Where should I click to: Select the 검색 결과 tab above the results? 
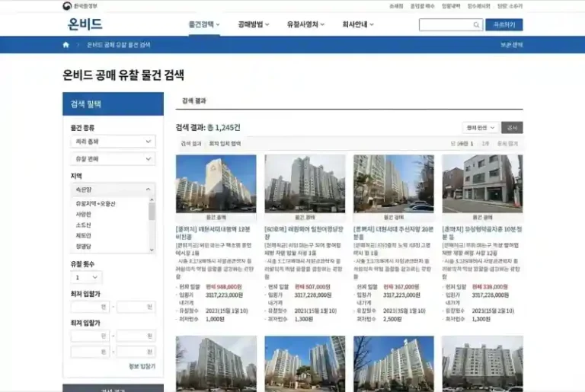(x=194, y=100)
